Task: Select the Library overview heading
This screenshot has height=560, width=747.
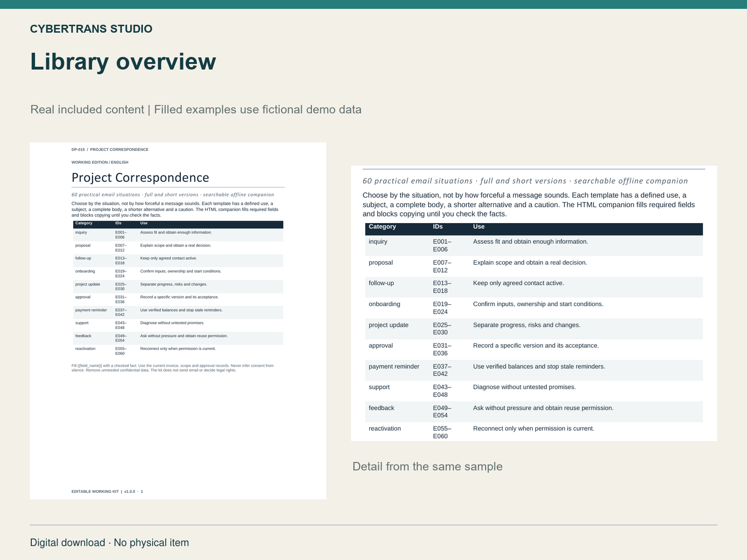Action: 123,62
